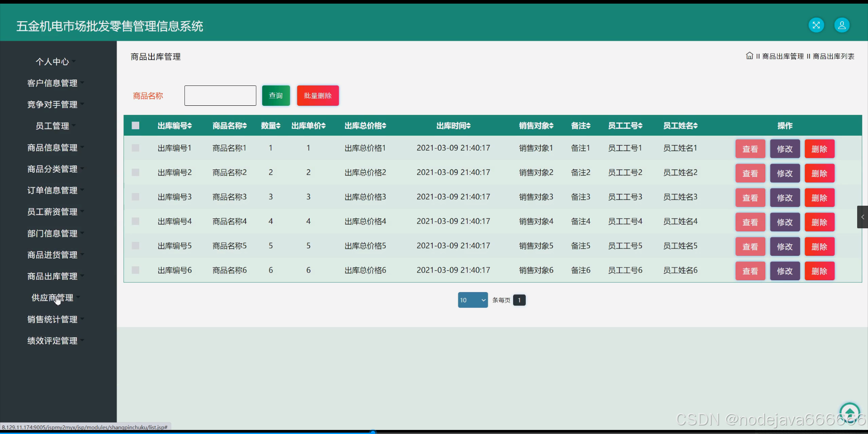Check the checkbox for 出库编号5 row
Viewport: 868px width, 434px height.
[135, 245]
